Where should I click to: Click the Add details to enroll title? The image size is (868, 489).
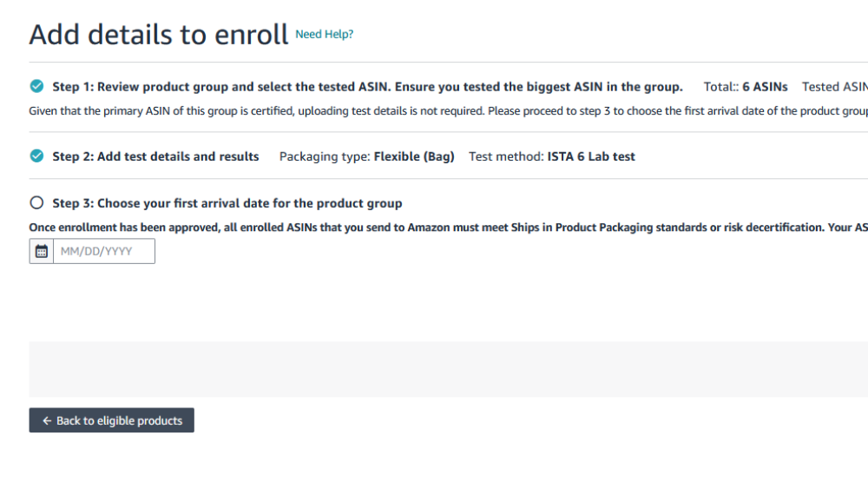pyautogui.click(x=159, y=35)
